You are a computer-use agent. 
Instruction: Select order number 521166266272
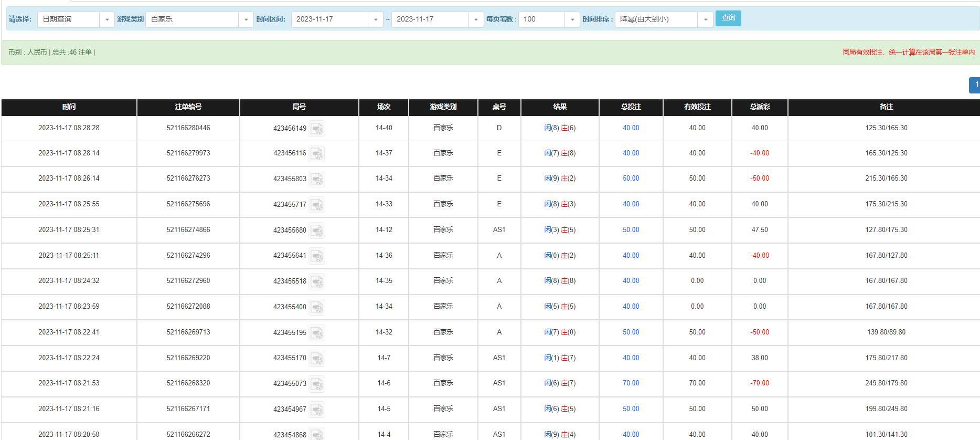[188, 435]
